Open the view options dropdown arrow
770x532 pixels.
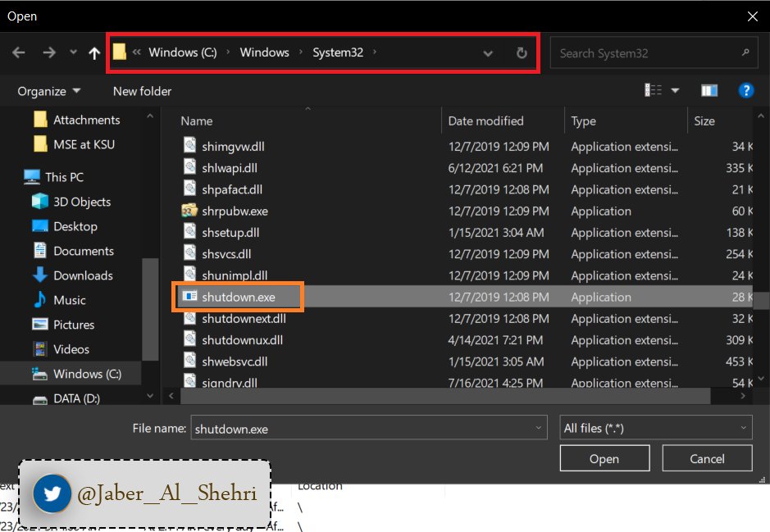675,91
